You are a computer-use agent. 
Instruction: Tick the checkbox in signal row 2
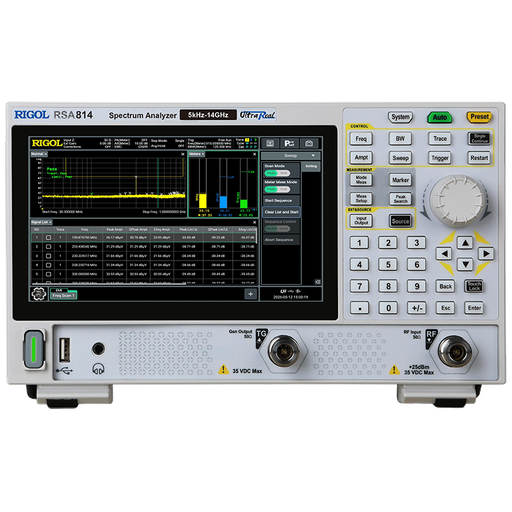pyautogui.click(x=48, y=247)
